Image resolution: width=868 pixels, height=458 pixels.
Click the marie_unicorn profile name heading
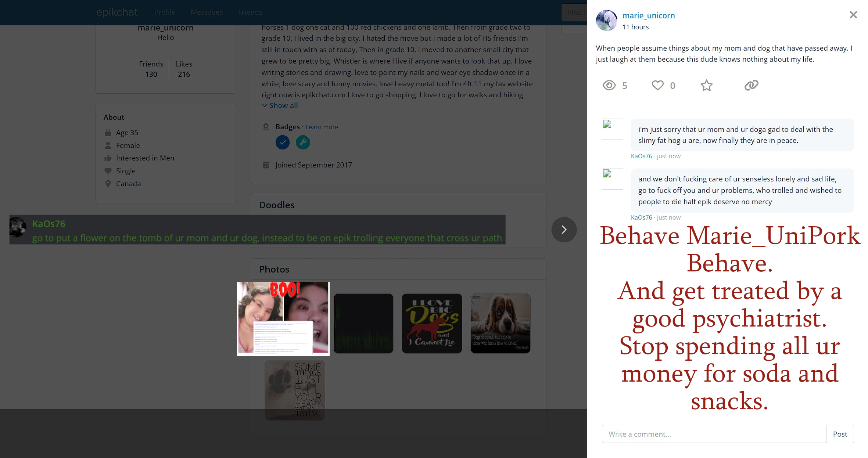pyautogui.click(x=165, y=28)
